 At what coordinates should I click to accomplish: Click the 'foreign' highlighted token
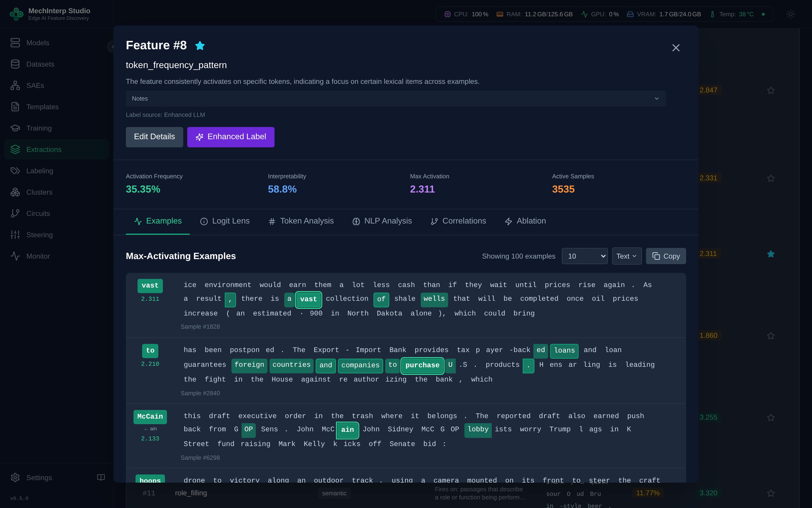[x=249, y=365]
